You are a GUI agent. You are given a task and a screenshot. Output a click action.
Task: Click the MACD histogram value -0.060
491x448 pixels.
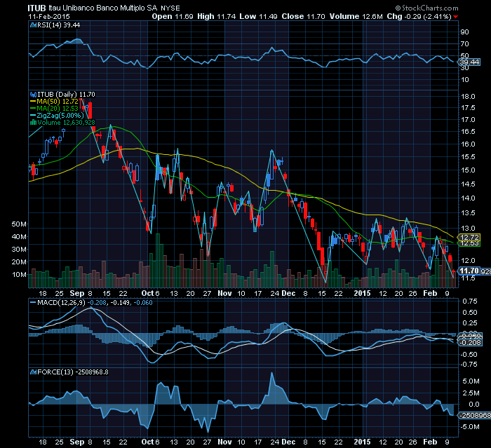pyautogui.click(x=143, y=303)
